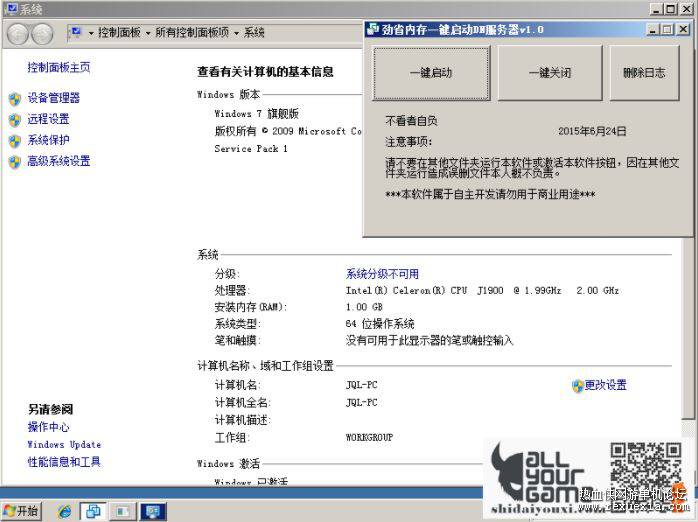Viewport: 698px width, 522px height.
Task: Open 高级系统设置 link
Action: (59, 161)
